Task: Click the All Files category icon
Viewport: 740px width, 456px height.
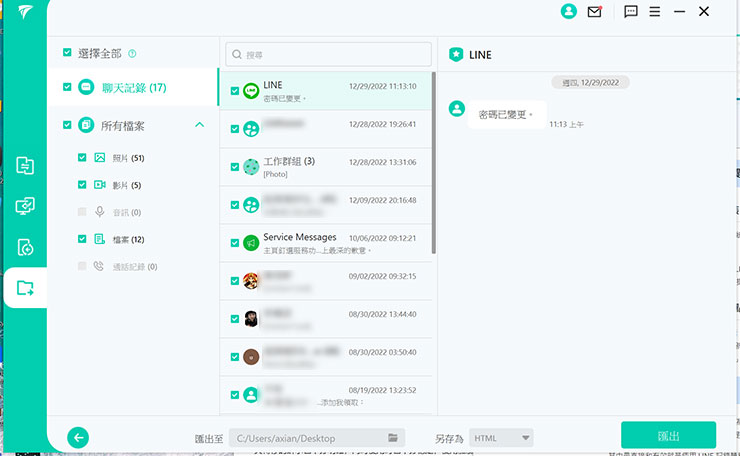Action: [86, 125]
